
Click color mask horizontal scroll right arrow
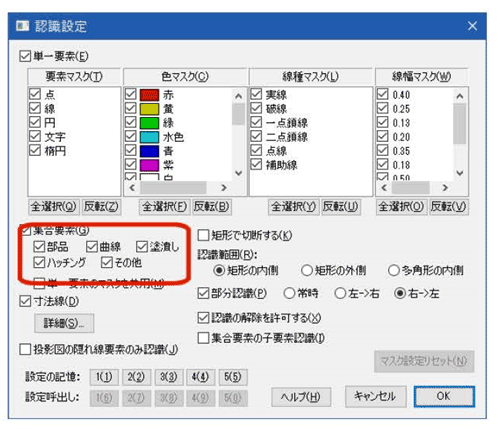(224, 188)
